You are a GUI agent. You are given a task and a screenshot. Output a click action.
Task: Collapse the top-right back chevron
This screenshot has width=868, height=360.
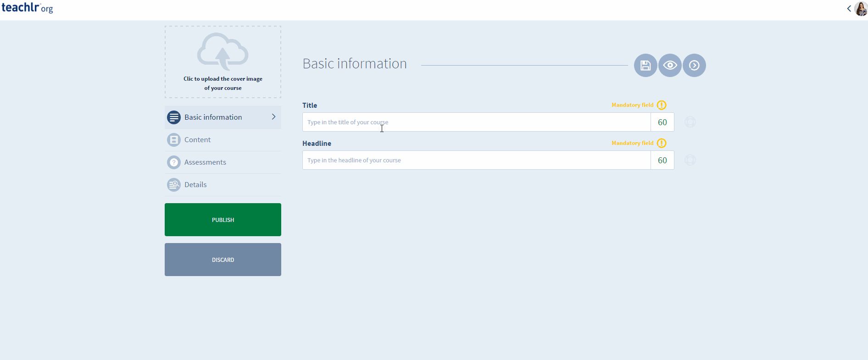click(849, 8)
